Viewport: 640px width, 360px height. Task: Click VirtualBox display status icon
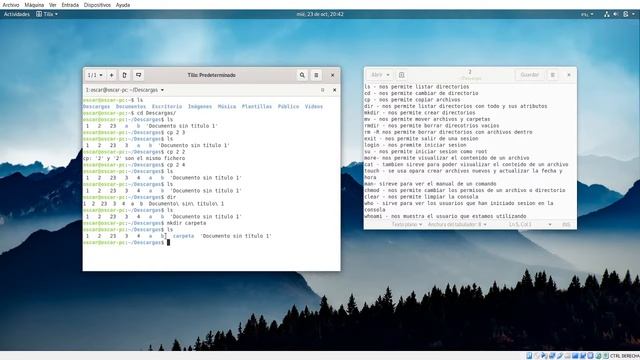click(575, 356)
